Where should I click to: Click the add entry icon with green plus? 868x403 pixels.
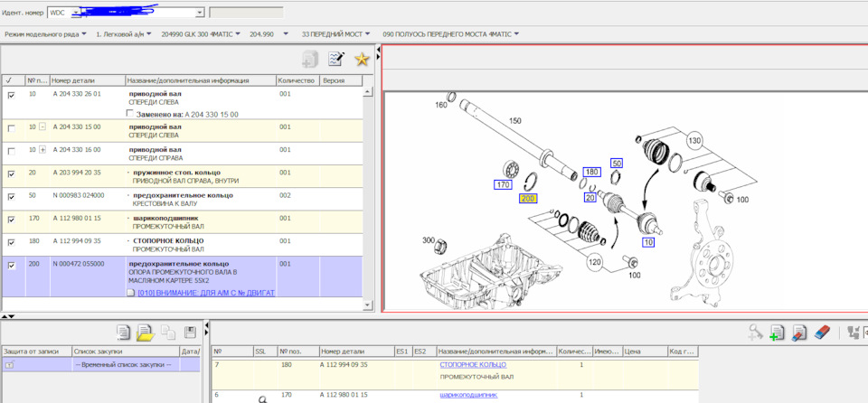coord(777,333)
